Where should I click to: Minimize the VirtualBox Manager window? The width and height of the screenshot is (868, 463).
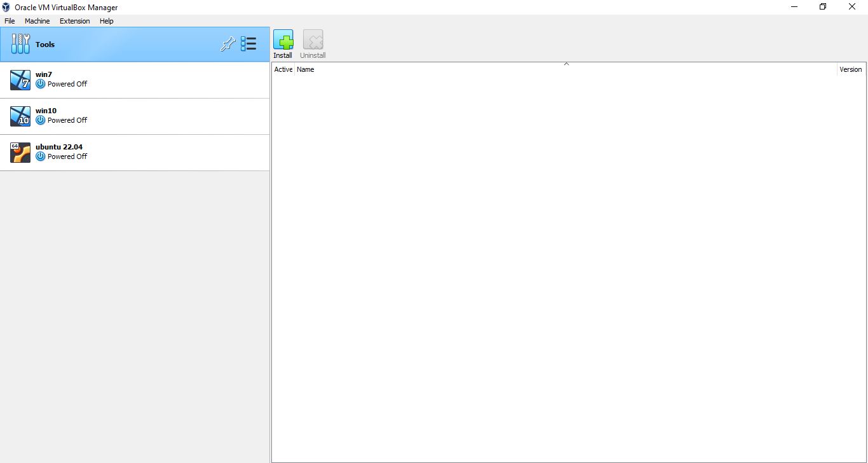click(x=794, y=7)
